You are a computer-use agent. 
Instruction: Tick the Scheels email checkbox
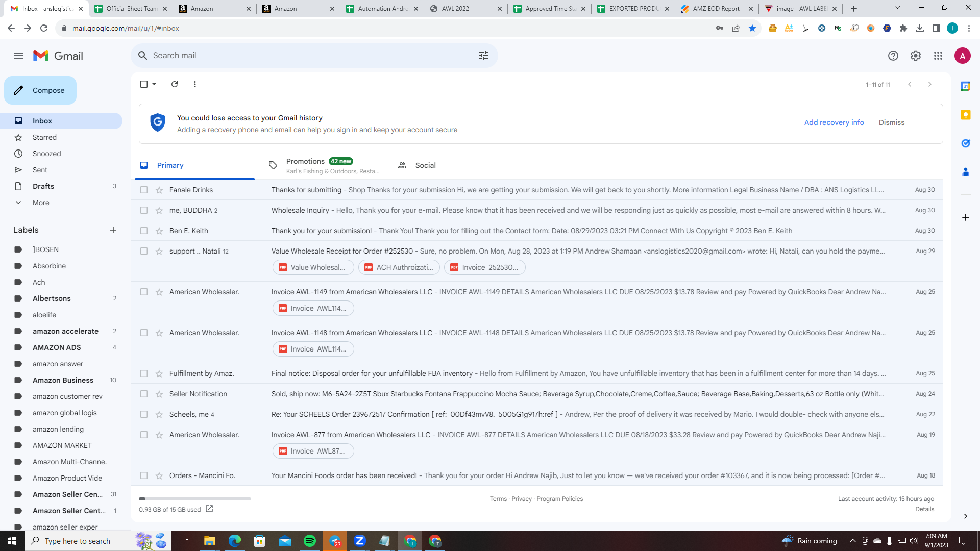coord(144,414)
